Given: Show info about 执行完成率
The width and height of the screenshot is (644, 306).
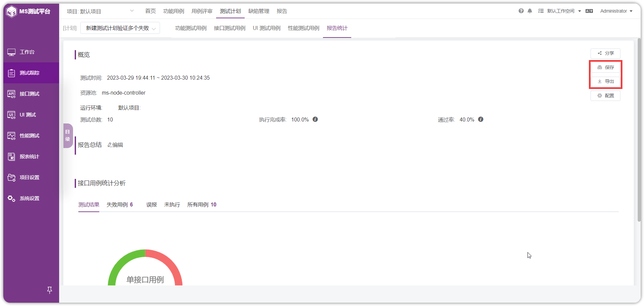Looking at the screenshot, I should tap(315, 119).
